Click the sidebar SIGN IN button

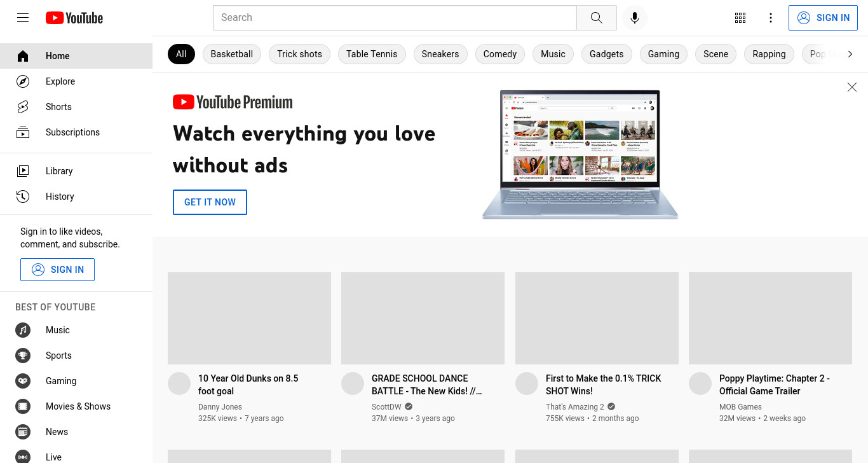tap(57, 270)
